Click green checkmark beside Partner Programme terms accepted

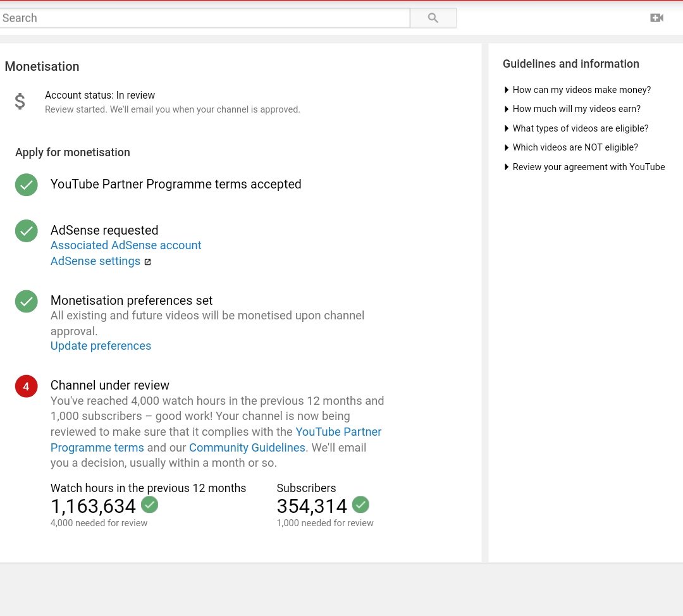pyautogui.click(x=27, y=185)
